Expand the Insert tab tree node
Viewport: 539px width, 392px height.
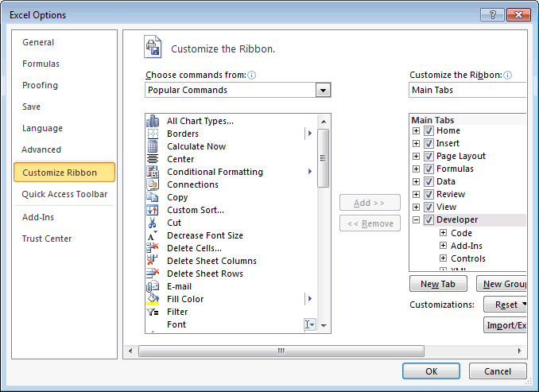(x=416, y=143)
